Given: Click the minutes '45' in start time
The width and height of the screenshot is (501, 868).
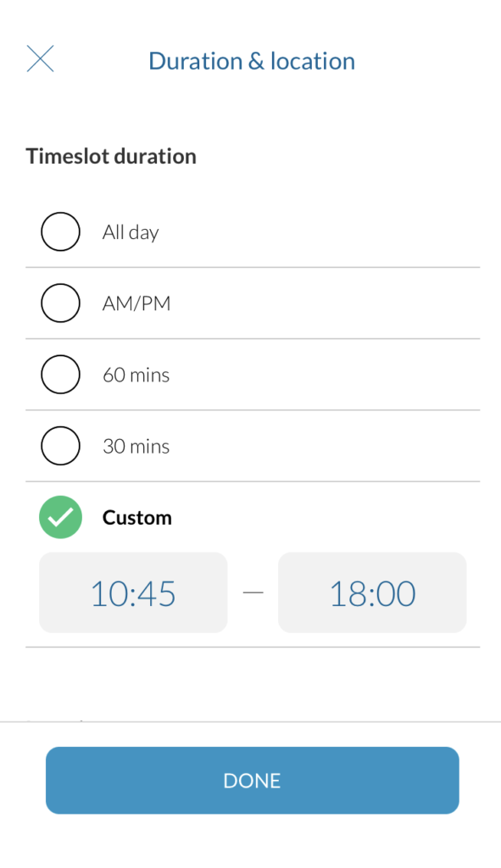Looking at the screenshot, I should (156, 593).
